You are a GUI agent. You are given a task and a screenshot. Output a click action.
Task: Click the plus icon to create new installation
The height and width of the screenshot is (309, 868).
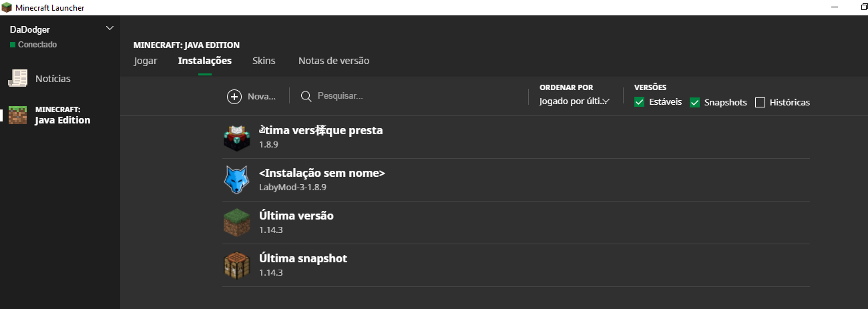(x=234, y=97)
